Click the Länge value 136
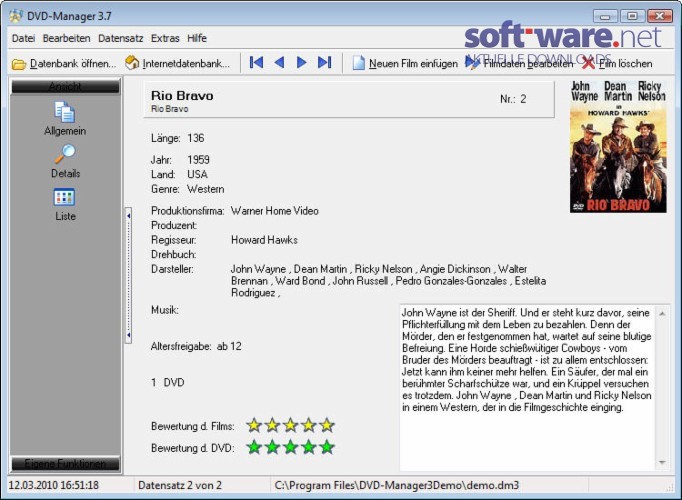Viewport: 682px width, 500px height. coord(196,138)
